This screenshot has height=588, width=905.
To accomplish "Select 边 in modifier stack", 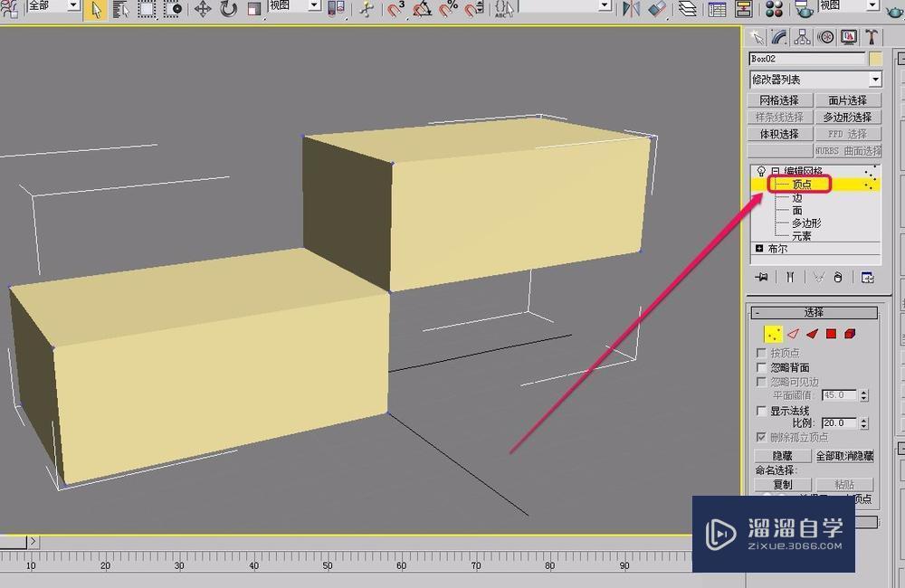I will [x=797, y=197].
